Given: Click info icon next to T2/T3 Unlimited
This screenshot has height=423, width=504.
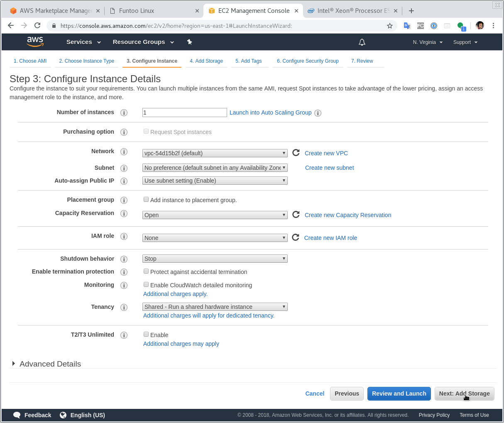Looking at the screenshot, I should click(124, 335).
